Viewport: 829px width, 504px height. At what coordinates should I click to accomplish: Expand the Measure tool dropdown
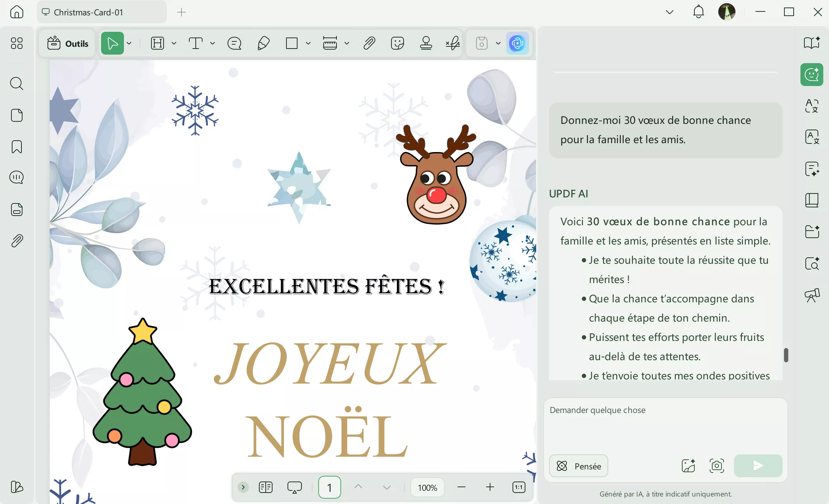click(346, 43)
